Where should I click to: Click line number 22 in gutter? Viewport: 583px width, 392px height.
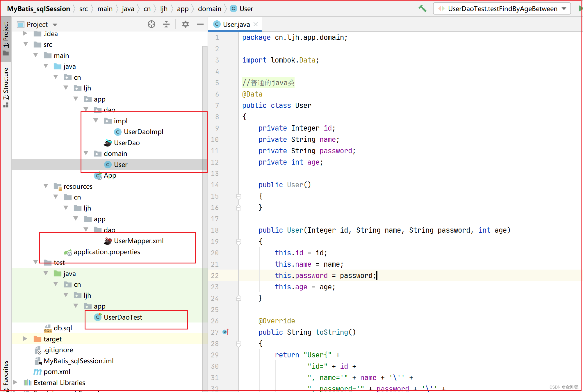215,276
